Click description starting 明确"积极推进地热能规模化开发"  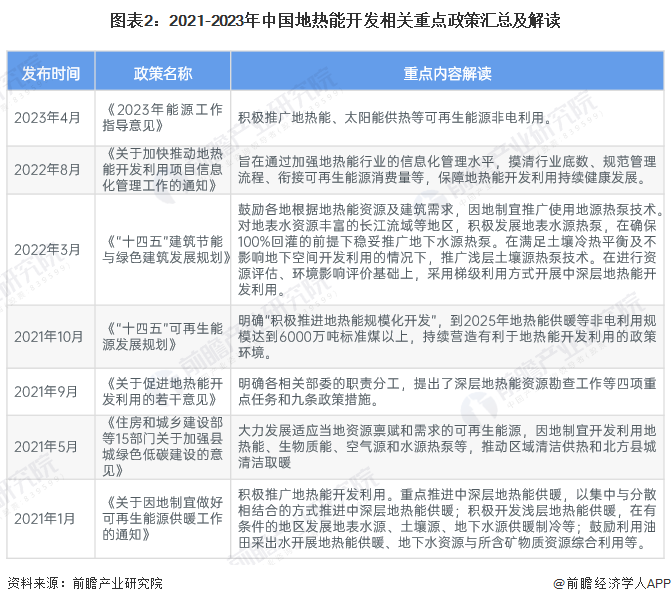447,336
